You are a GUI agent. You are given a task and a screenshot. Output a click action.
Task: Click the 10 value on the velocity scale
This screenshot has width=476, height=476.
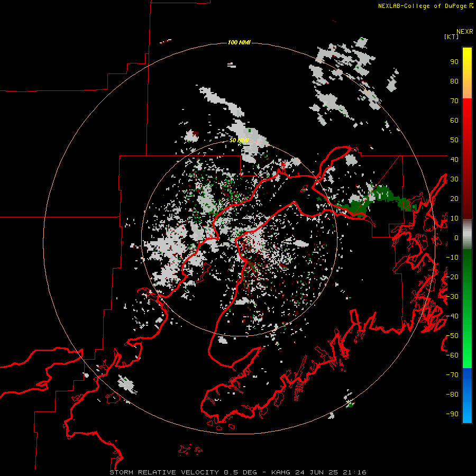point(454,218)
